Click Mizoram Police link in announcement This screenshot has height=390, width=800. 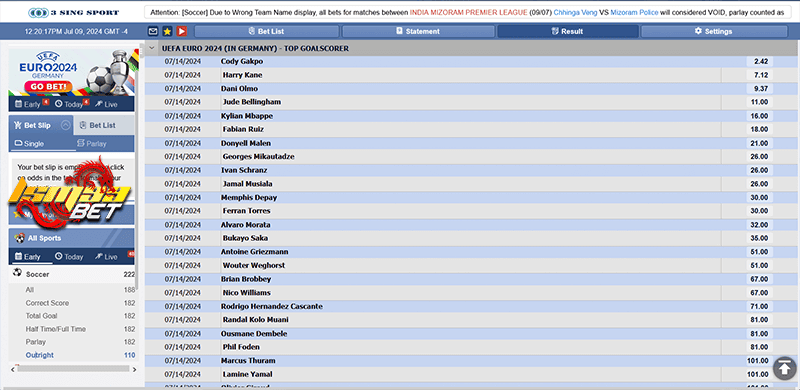click(634, 12)
